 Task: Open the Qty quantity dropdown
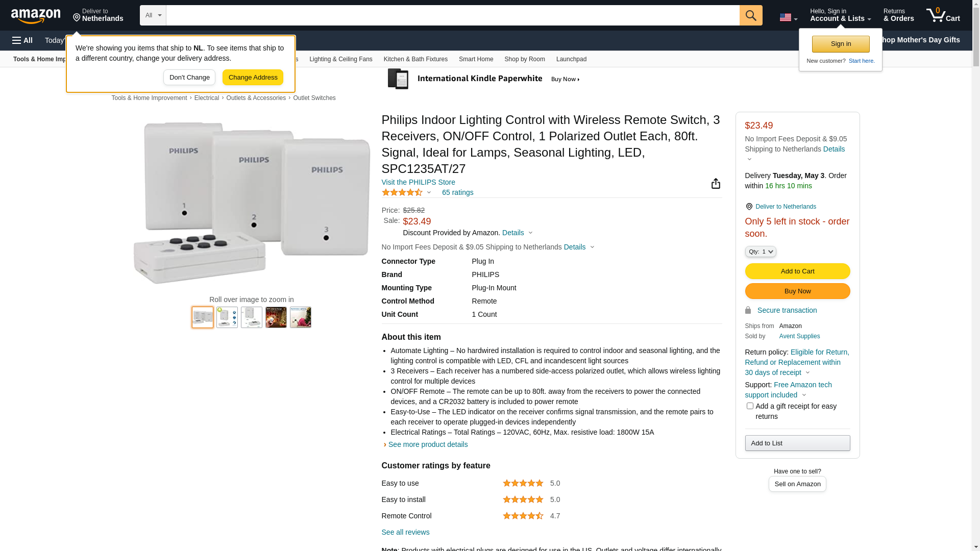761,252
